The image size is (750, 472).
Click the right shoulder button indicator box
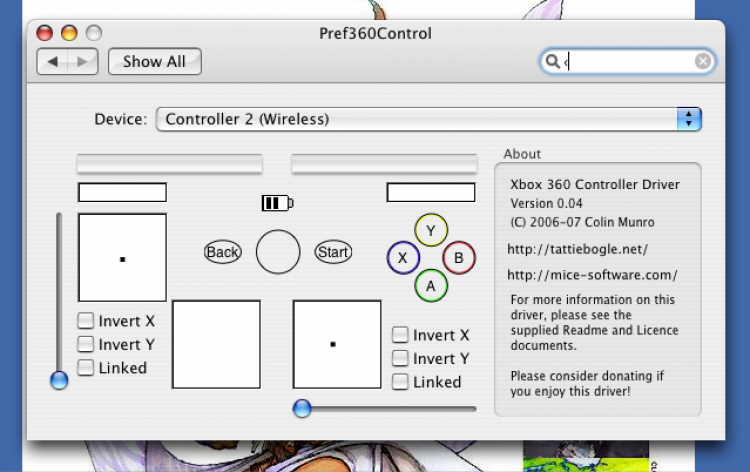(431, 192)
